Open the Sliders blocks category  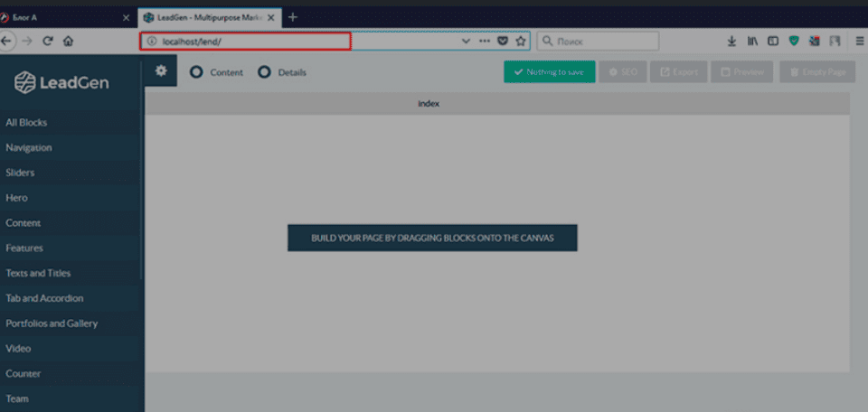20,173
